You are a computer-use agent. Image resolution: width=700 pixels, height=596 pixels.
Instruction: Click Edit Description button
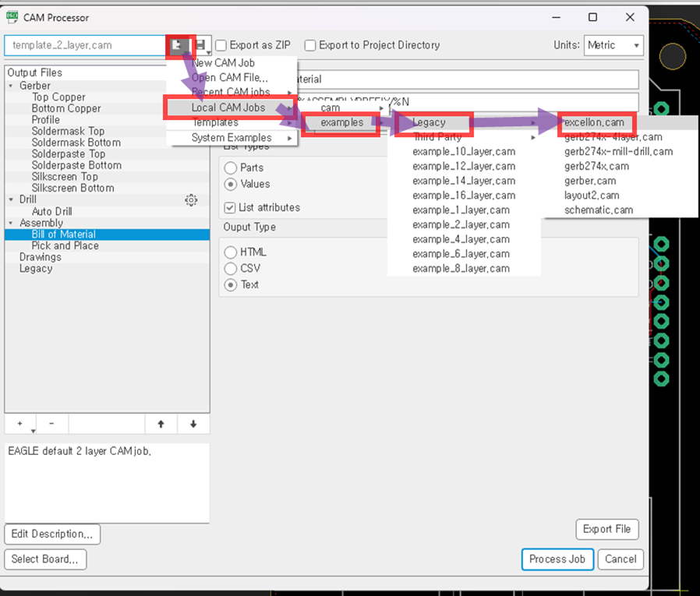pos(52,534)
